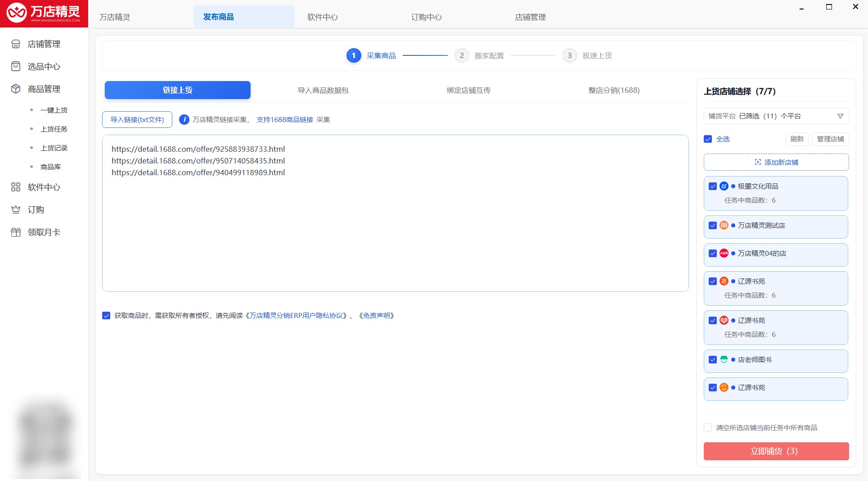This screenshot has height=481, width=868.
Task: Click the offer/940499118989 link line
Action: click(x=198, y=172)
